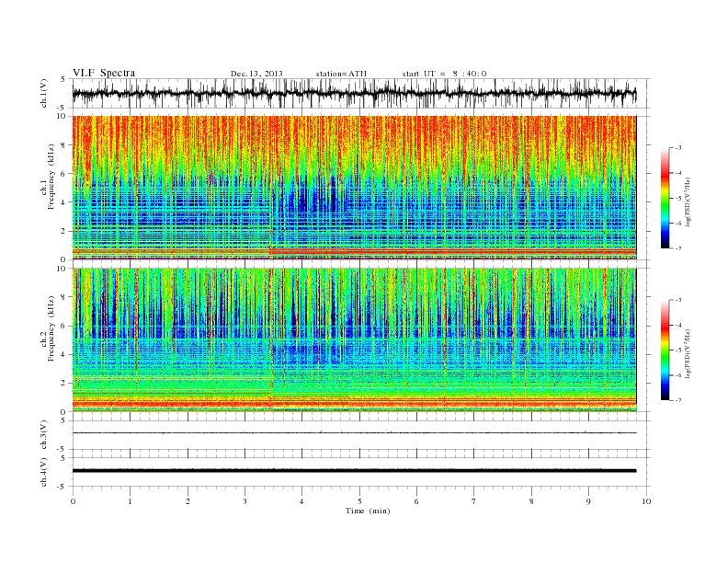Screen dimensions: 728x563
Task: Click the "3" minute tick on the time axis
Action: click(245, 501)
